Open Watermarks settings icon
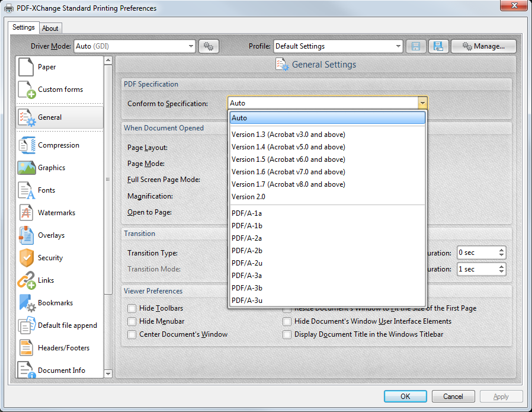 26,213
